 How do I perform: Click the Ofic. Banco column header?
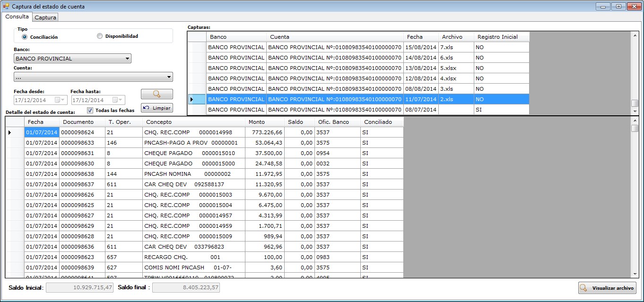pyautogui.click(x=337, y=122)
